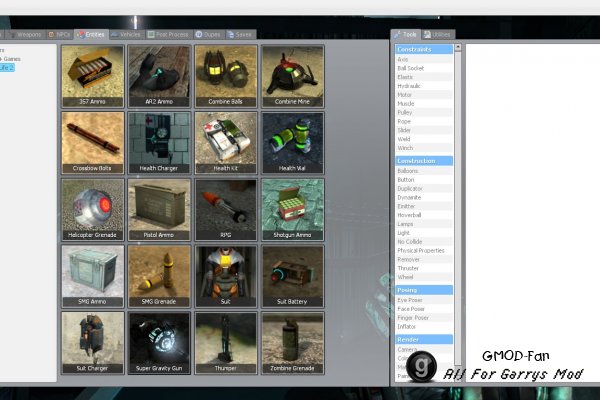600x400 pixels.
Task: Choose the Winch tool
Action: coord(424,148)
